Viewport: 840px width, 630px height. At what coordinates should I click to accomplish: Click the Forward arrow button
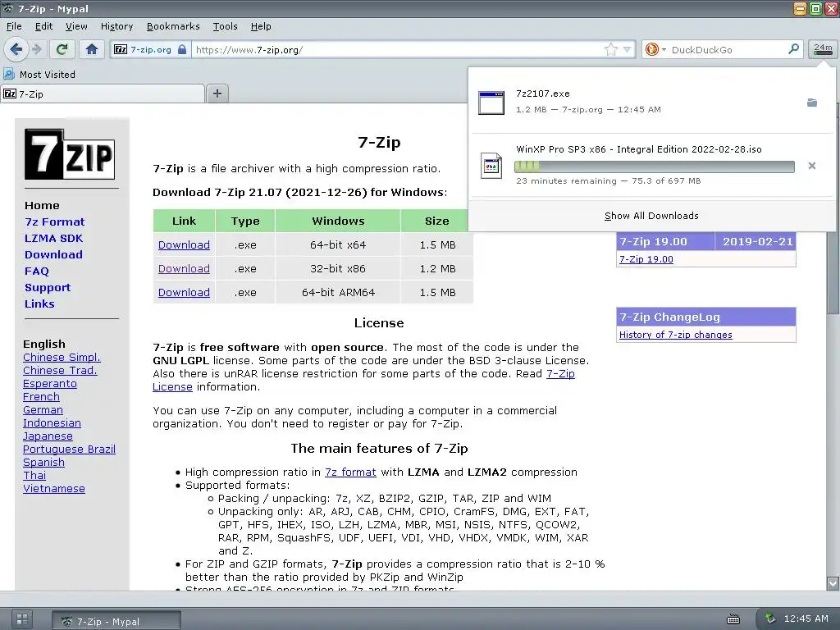37,49
